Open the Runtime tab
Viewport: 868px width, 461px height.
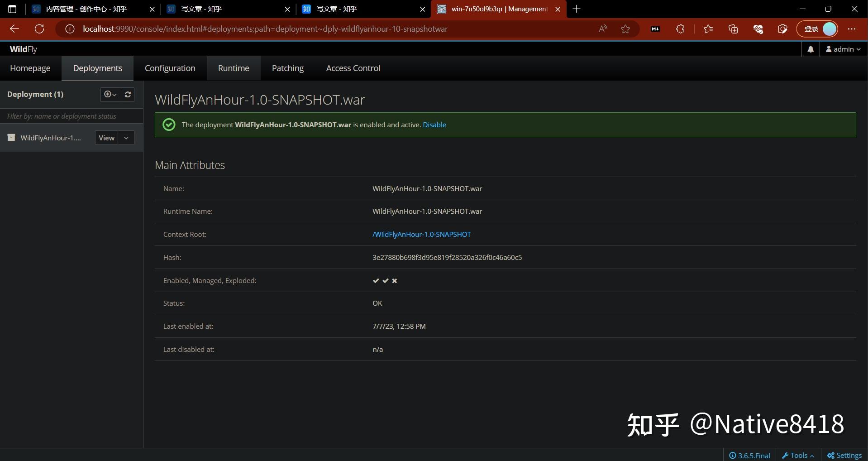[234, 68]
